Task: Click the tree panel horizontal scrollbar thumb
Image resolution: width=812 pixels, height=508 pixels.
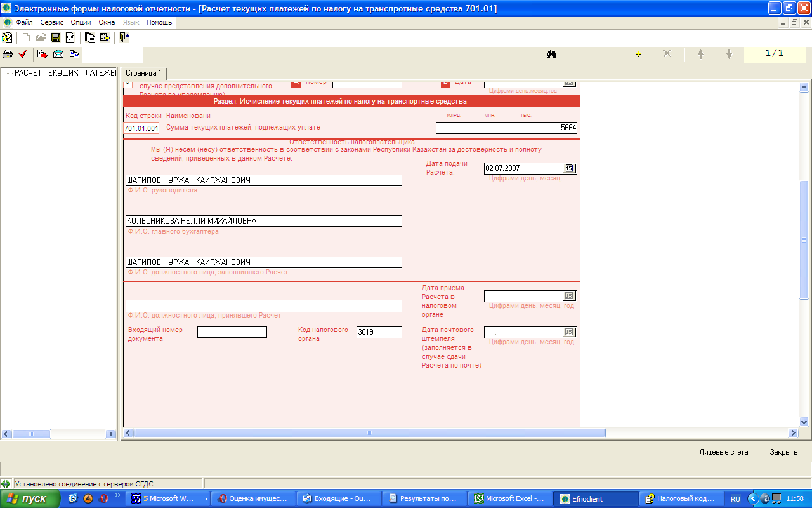Action: point(32,434)
